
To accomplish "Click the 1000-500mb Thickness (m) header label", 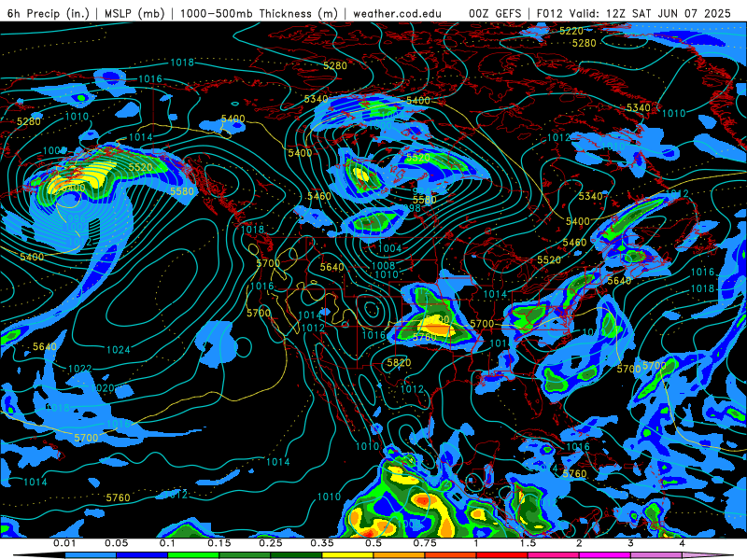I will [259, 13].
